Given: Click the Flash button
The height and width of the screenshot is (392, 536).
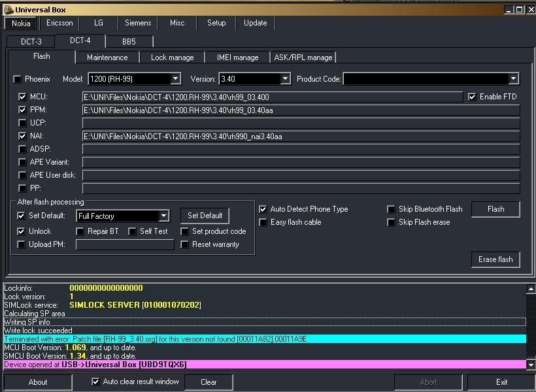Looking at the screenshot, I should 495,209.
